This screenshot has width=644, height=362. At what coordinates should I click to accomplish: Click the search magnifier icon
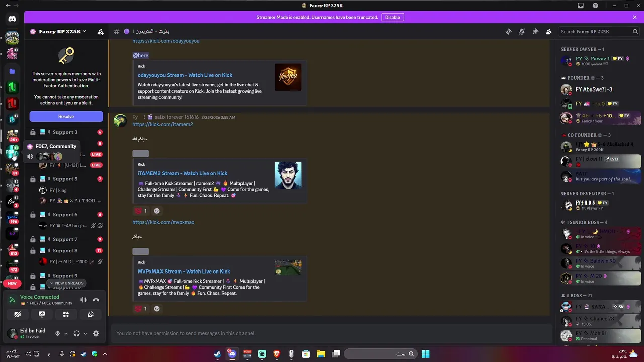[635, 31]
